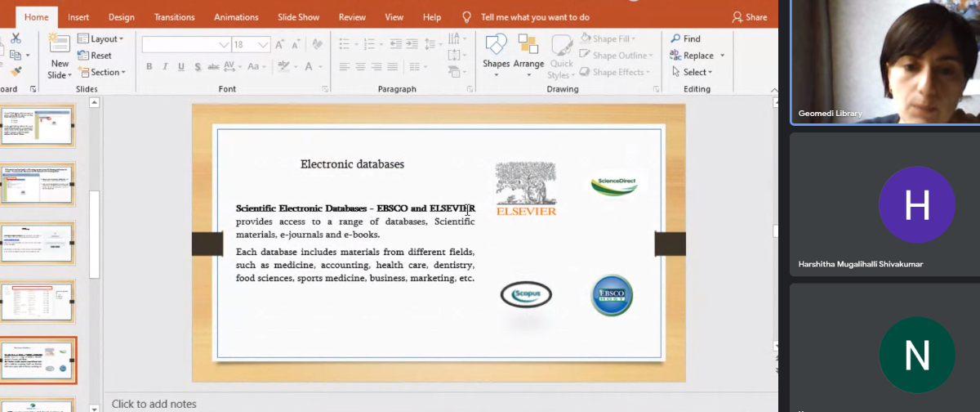Viewport: 980px width, 412px height.
Task: Open the Shapes gallery
Action: [x=496, y=55]
